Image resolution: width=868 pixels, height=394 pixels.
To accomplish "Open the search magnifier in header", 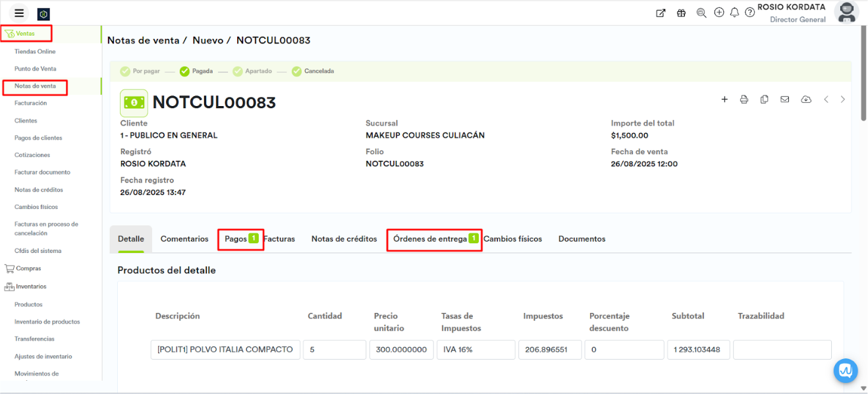I will coord(701,13).
